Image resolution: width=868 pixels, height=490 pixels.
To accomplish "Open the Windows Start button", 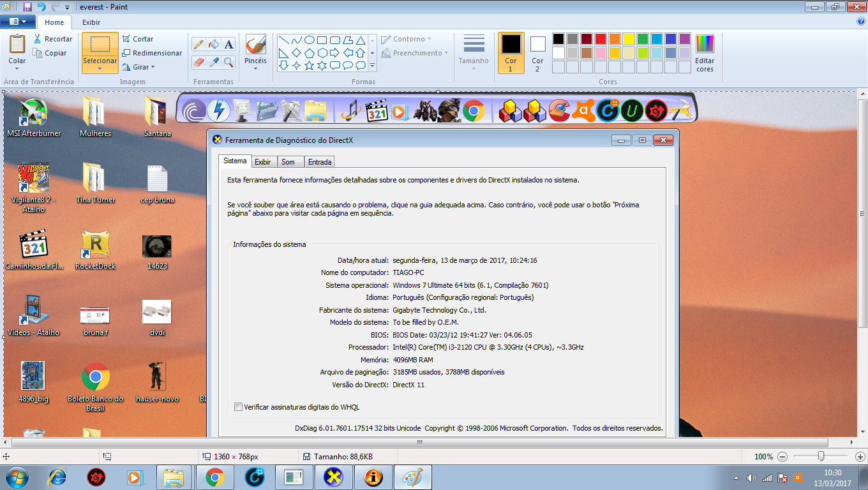I will coord(16,477).
